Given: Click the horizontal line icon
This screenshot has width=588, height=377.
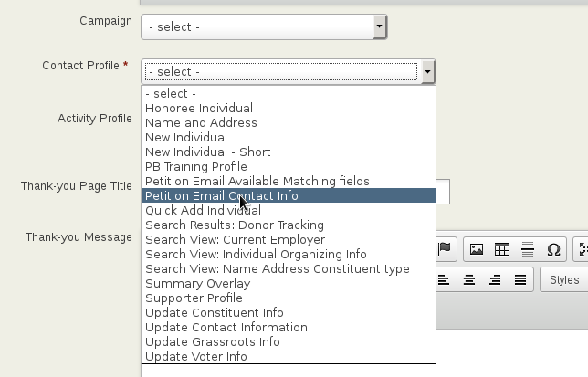Looking at the screenshot, I should pos(528,249).
